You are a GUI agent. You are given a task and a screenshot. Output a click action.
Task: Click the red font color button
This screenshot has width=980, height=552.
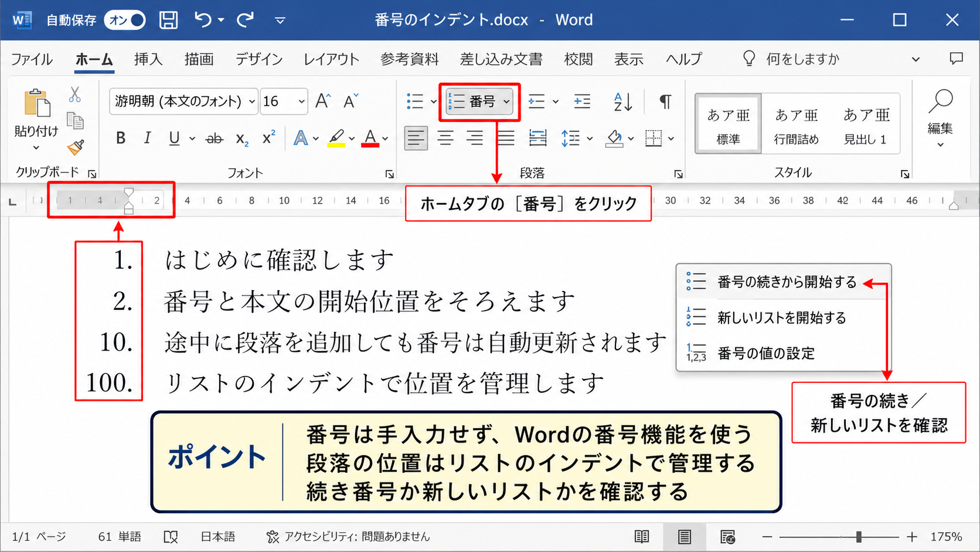click(x=370, y=138)
